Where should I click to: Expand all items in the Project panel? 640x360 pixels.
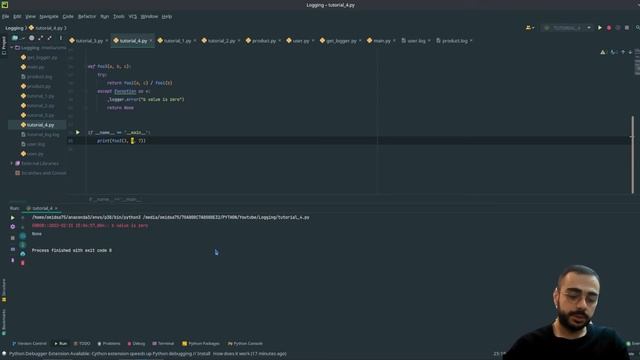[x=40, y=38]
